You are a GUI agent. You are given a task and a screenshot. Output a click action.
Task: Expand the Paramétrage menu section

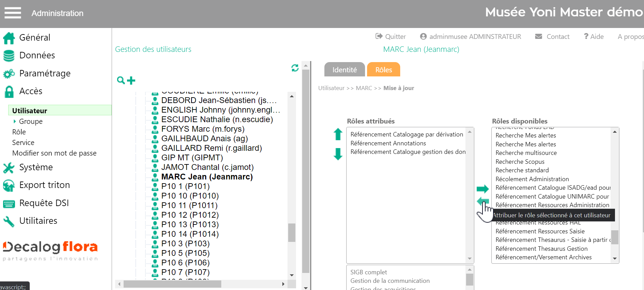click(x=45, y=73)
